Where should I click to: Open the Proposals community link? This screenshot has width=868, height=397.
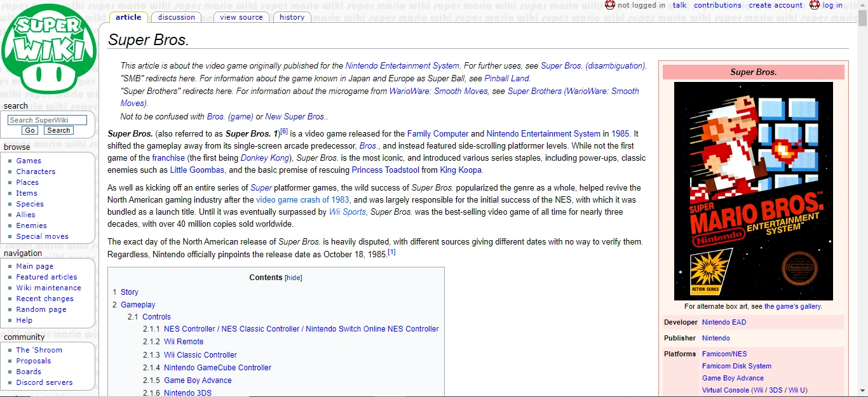pos(34,361)
